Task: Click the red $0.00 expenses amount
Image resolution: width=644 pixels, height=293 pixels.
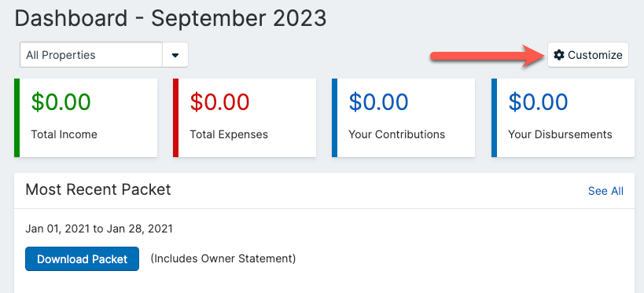Action: click(x=219, y=102)
